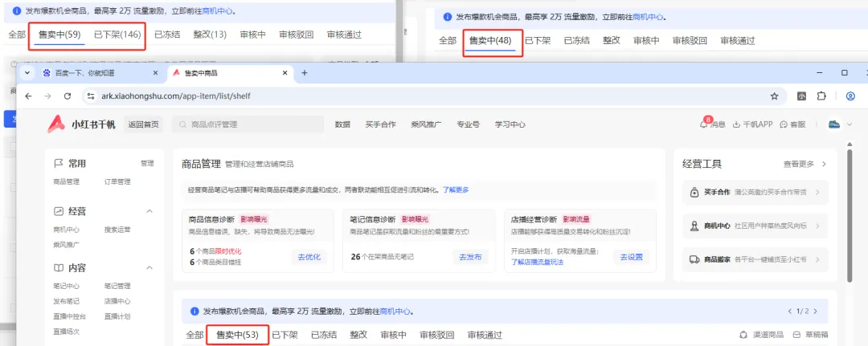Click the 小红书千帆 logo
Screen dimensions: 868x346
coord(81,124)
